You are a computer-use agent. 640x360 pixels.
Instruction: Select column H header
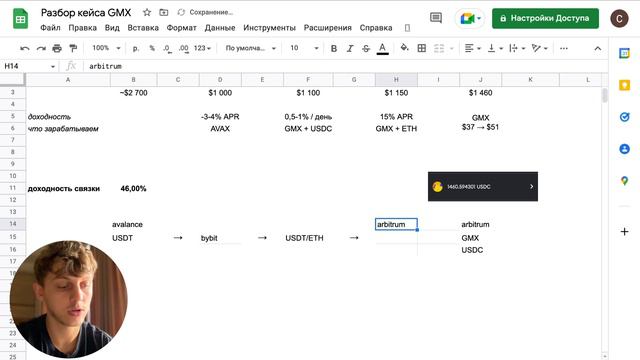pyautogui.click(x=396, y=80)
